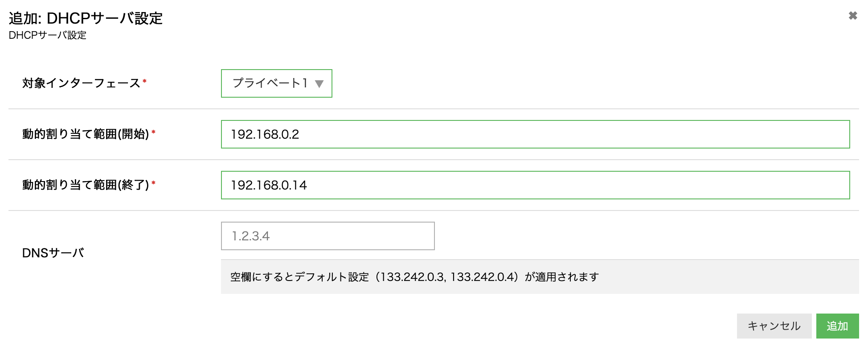Click the キャンセル button
The height and width of the screenshot is (347, 868).
[x=774, y=326]
